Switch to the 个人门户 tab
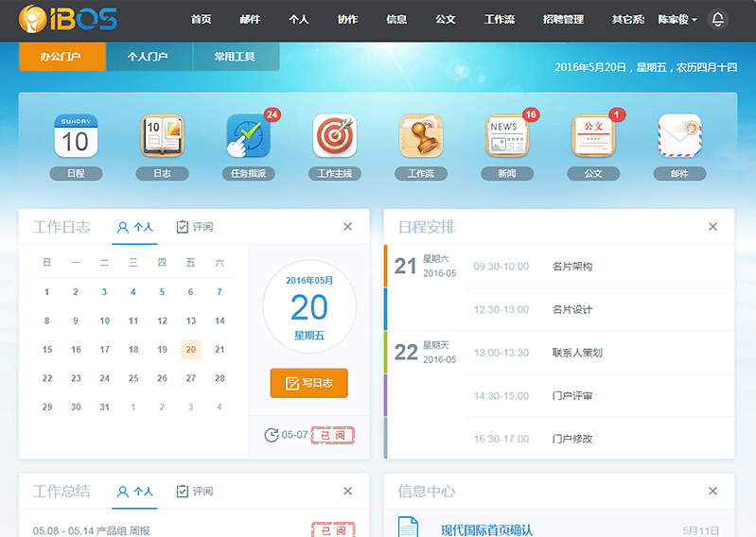The height and width of the screenshot is (537, 756). (149, 57)
